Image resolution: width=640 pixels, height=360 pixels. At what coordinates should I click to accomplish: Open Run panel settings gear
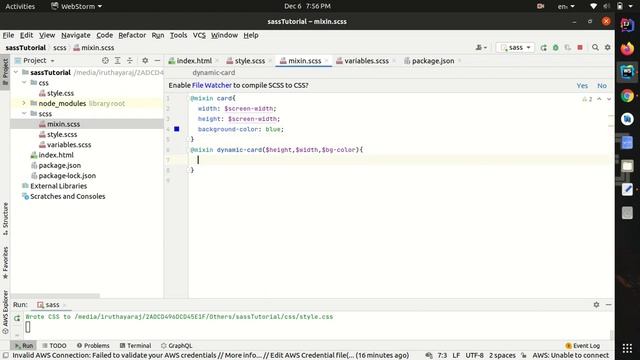pos(596,304)
